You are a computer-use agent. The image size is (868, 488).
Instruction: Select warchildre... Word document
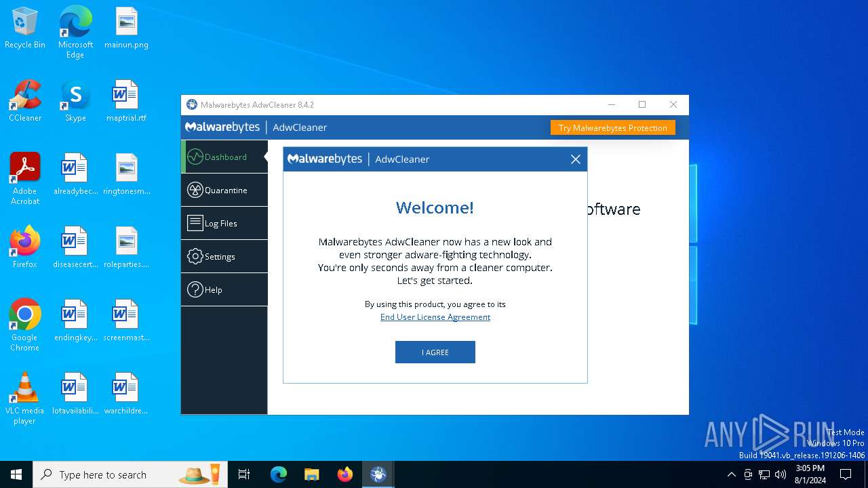click(x=126, y=394)
